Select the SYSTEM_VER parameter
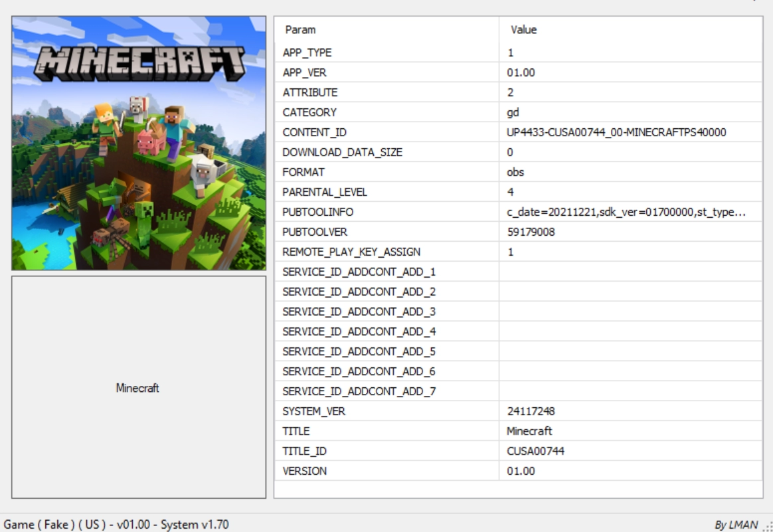Image resolution: width=773 pixels, height=532 pixels. point(313,411)
